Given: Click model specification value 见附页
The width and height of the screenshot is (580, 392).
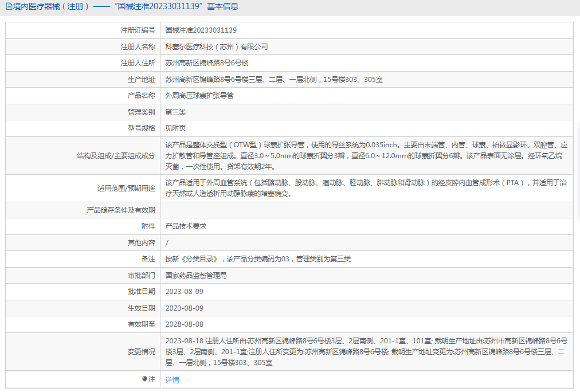Looking at the screenshot, I should tap(175, 128).
